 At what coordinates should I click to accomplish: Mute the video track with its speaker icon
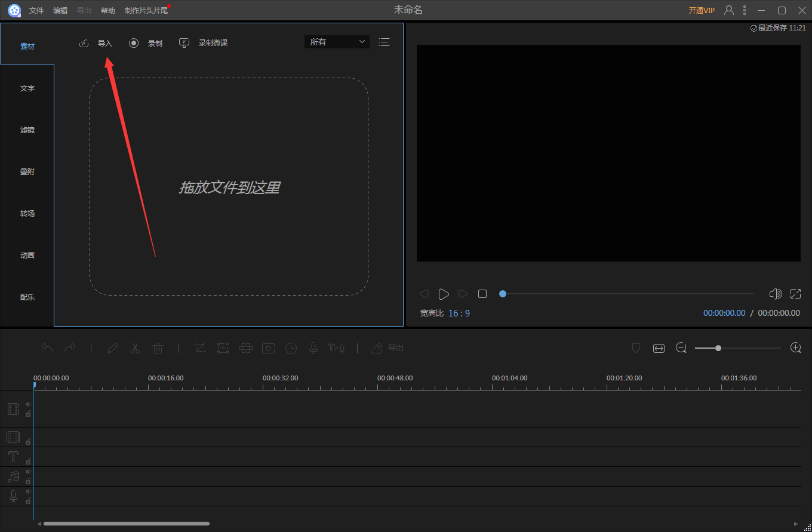[27, 404]
